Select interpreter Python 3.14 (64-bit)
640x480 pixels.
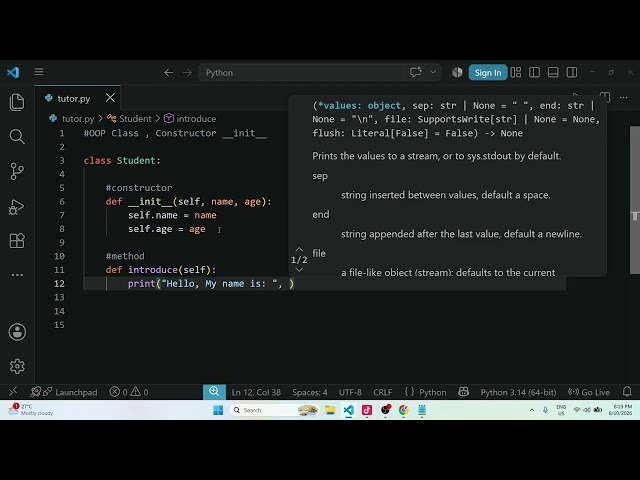point(518,392)
